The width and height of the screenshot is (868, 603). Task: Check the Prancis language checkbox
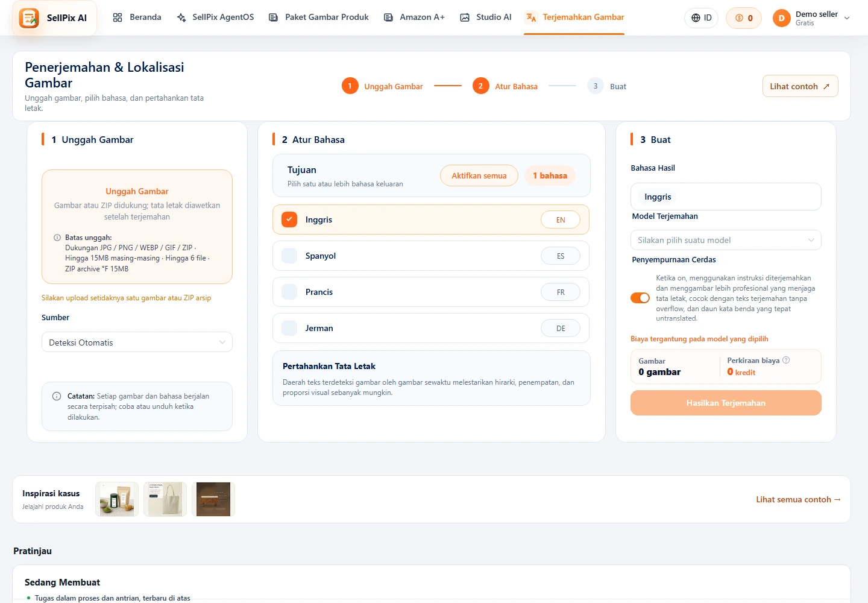pyautogui.click(x=289, y=292)
